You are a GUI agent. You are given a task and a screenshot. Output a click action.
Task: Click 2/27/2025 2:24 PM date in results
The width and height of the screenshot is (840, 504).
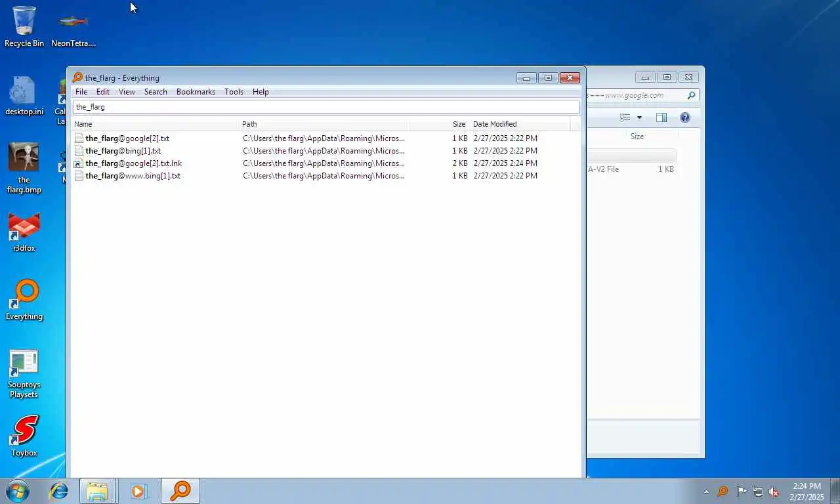pos(505,163)
